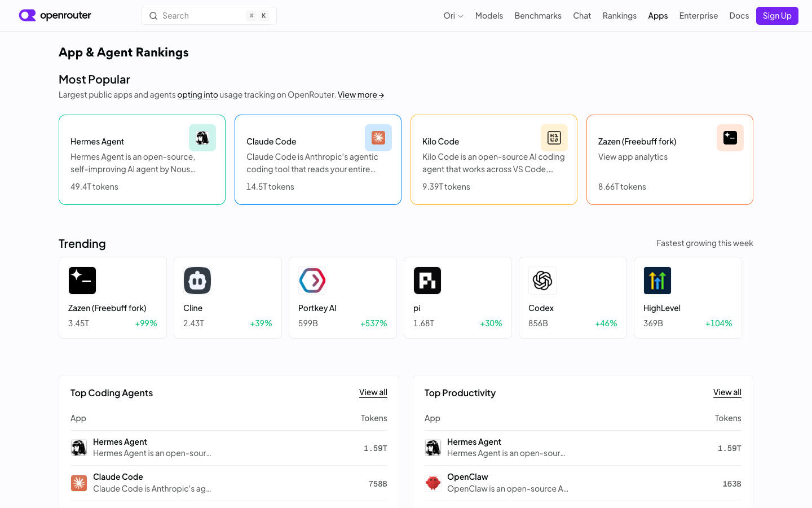This screenshot has width=812, height=508.
Task: Click 'Hermes Agent' name in Top Coding Agents
Action: coord(120,442)
